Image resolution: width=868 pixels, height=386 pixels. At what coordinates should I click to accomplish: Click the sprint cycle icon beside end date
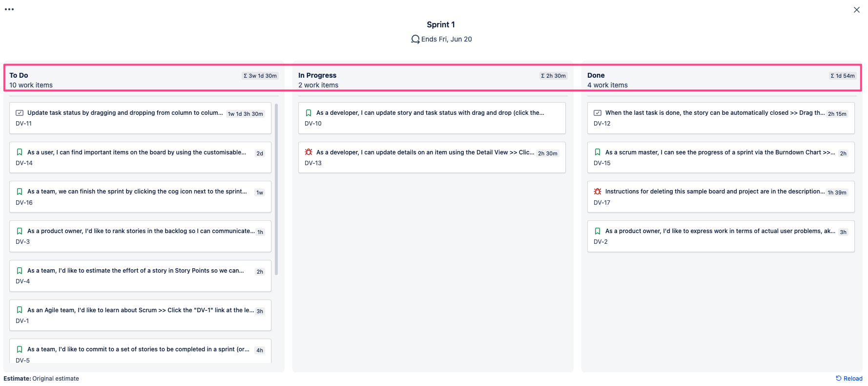415,39
